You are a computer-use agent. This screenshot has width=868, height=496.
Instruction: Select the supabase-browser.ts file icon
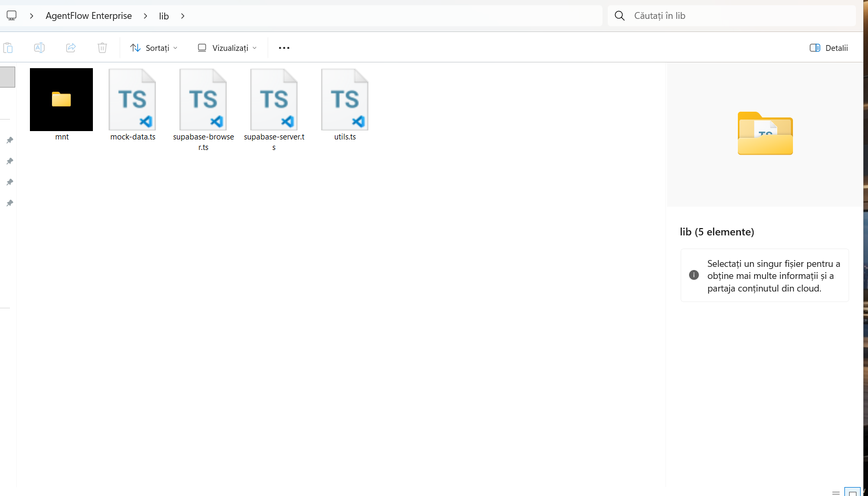pyautogui.click(x=203, y=100)
